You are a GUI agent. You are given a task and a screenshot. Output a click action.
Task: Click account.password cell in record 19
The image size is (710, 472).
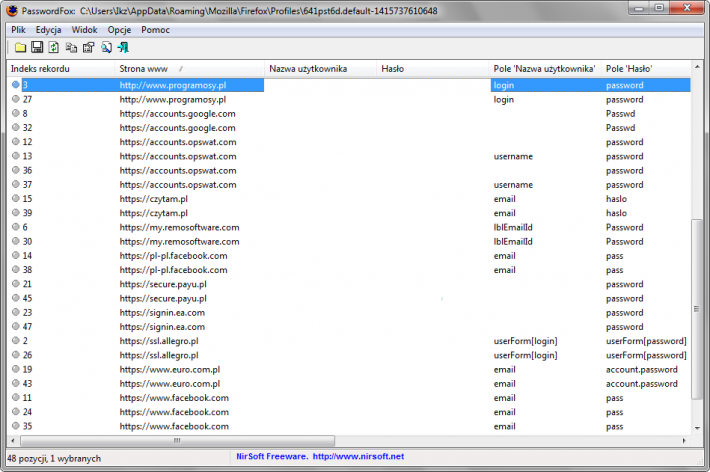coord(642,369)
